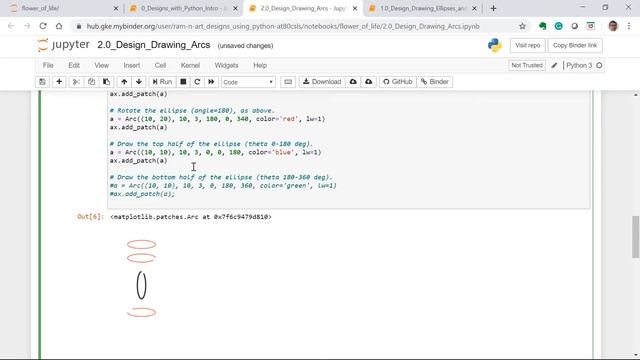The width and height of the screenshot is (640, 360).
Task: Click the Copy Binder link button
Action: pyautogui.click(x=575, y=45)
